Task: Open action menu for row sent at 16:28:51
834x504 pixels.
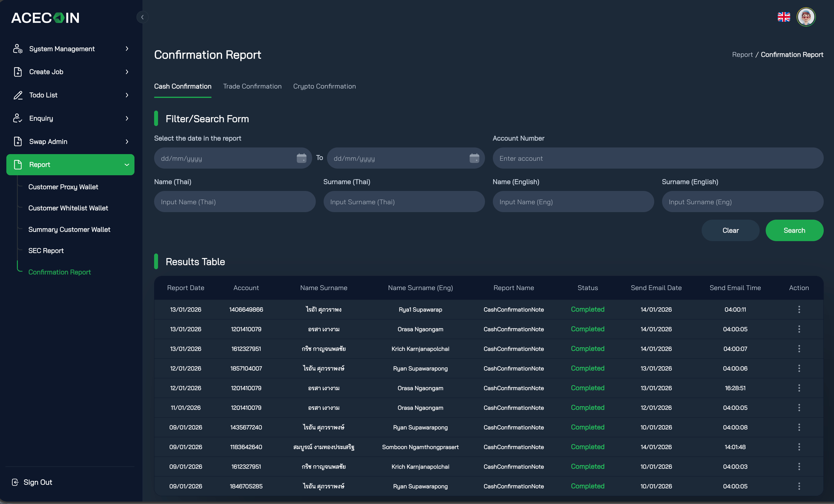Action: point(799,388)
